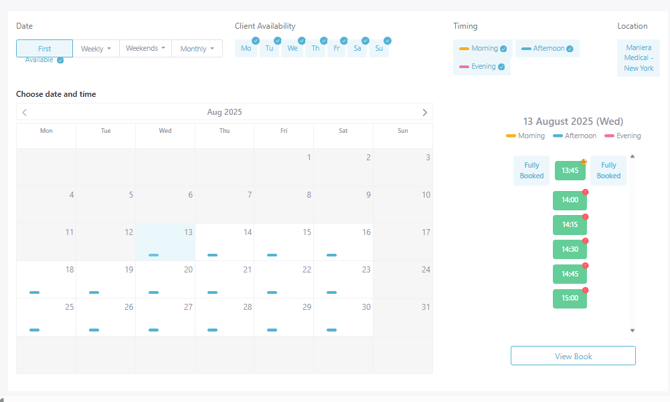
Task: Toggle Monday client availability
Action: tap(246, 48)
